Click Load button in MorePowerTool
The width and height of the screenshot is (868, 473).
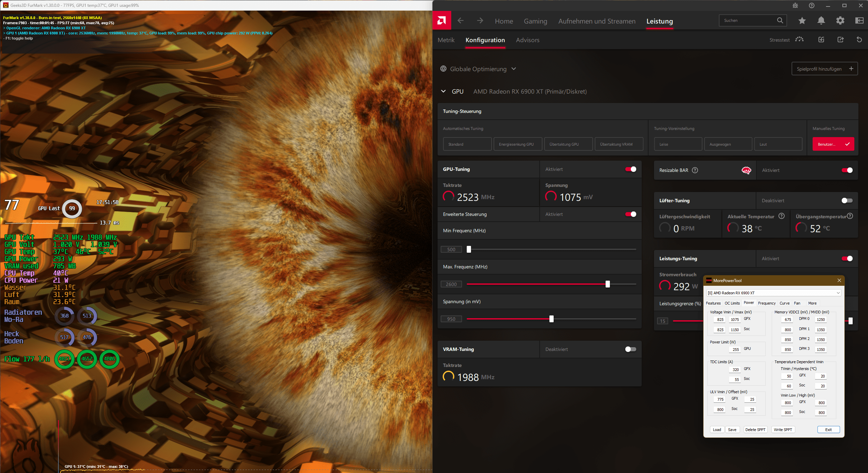click(717, 430)
